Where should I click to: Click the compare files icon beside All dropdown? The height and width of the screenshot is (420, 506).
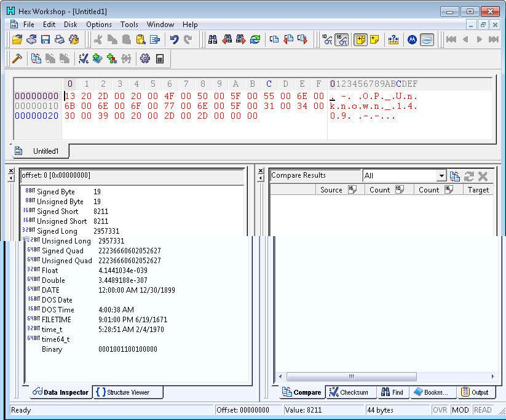(x=454, y=176)
